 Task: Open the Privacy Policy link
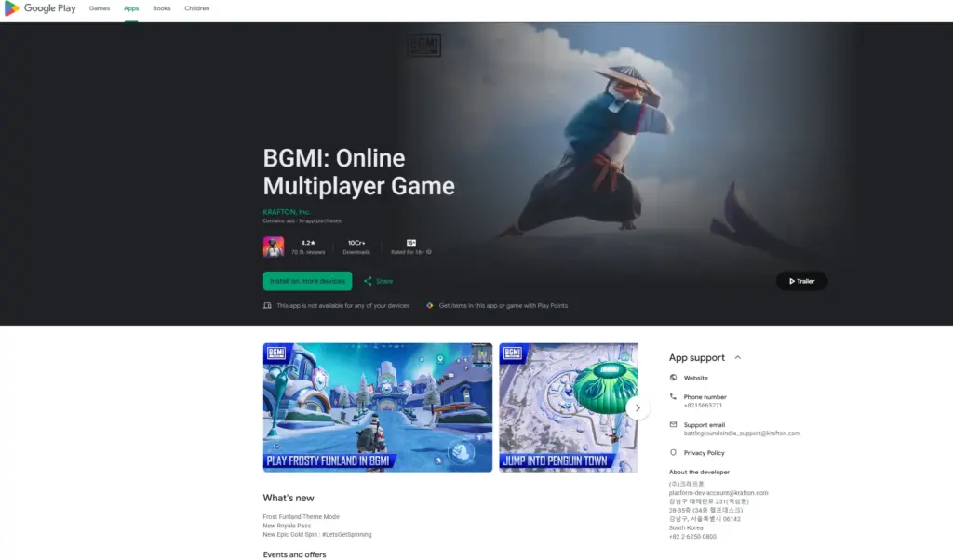pos(704,452)
